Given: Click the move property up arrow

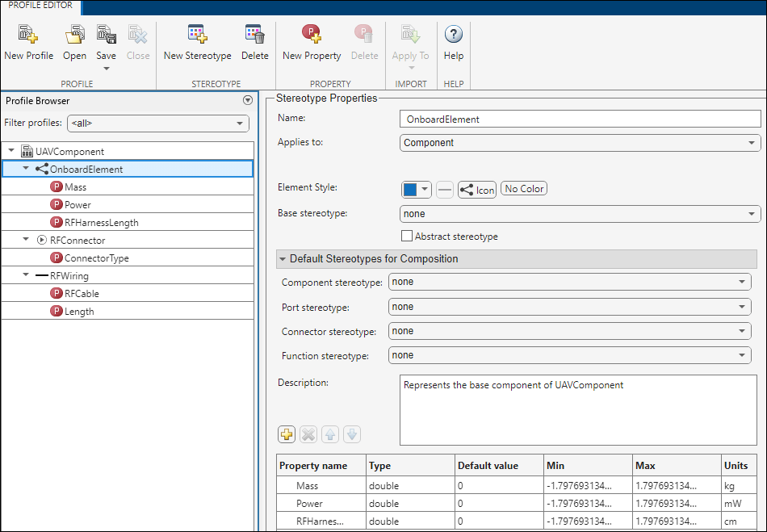Looking at the screenshot, I should [x=330, y=434].
